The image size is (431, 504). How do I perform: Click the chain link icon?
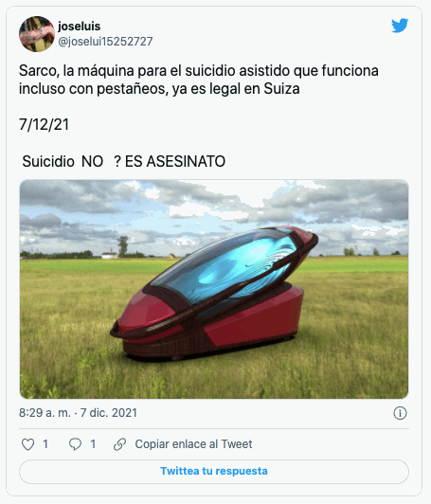(119, 444)
